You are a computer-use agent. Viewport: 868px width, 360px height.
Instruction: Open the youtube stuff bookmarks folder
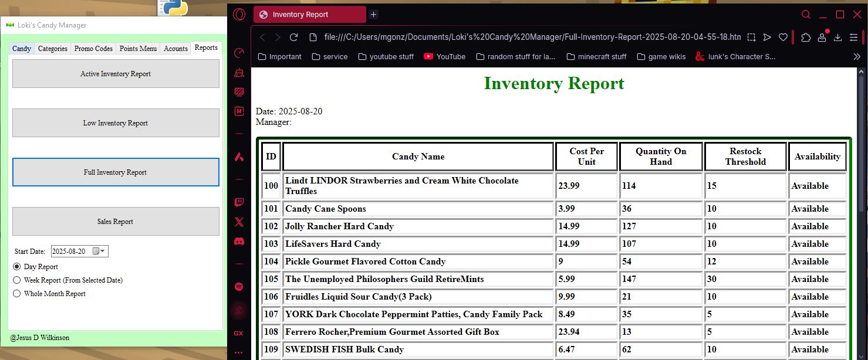tap(386, 57)
